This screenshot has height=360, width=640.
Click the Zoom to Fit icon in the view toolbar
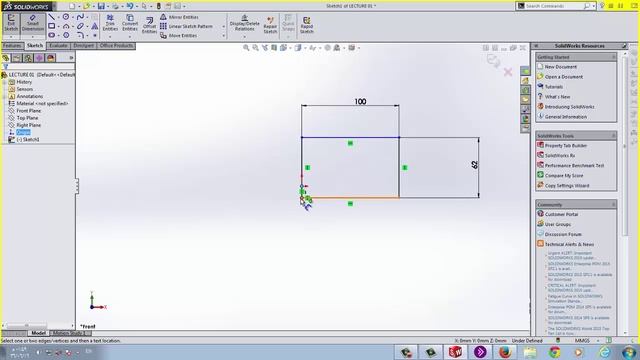(x=246, y=48)
